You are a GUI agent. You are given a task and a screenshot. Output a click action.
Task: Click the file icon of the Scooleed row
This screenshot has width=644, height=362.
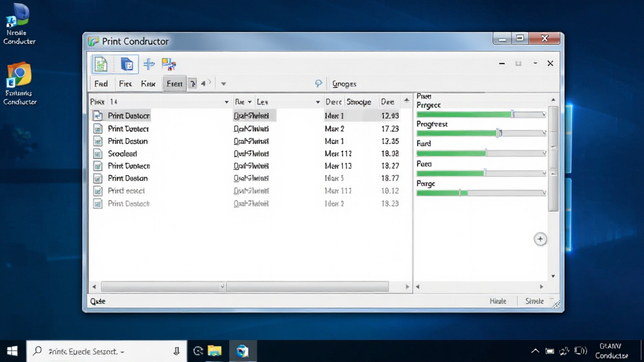point(97,153)
